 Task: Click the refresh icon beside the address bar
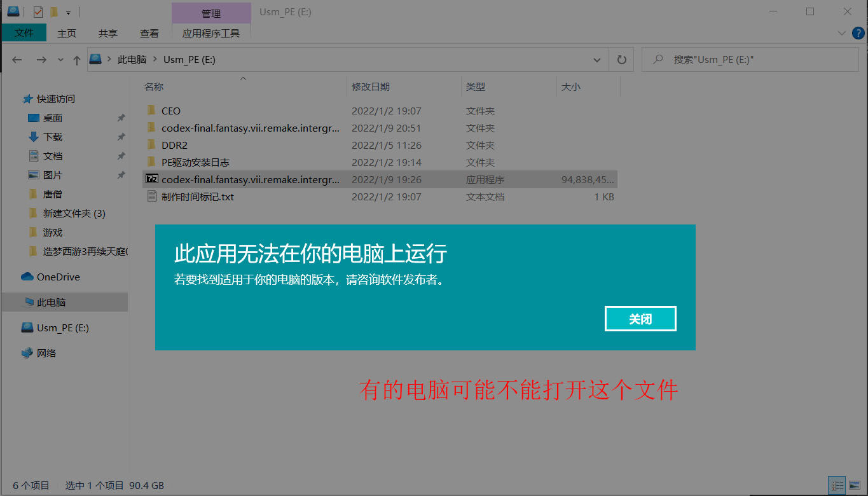(621, 60)
